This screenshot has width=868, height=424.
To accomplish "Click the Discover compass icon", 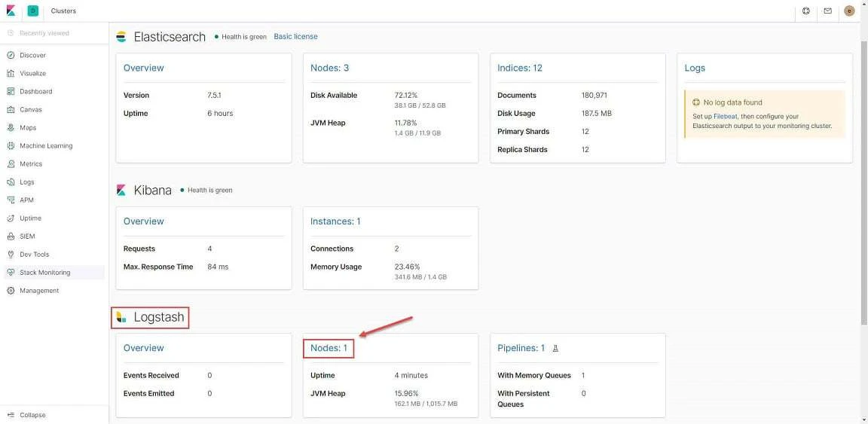I will coord(11,55).
